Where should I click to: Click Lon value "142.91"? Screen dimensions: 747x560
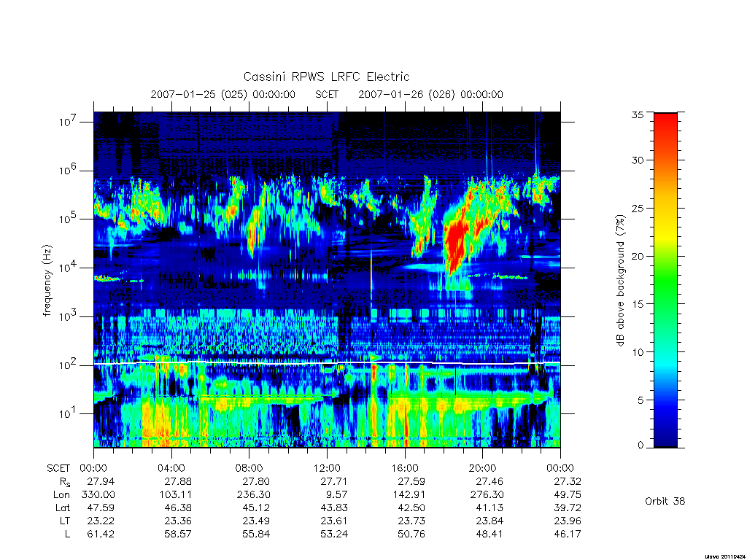(x=409, y=495)
